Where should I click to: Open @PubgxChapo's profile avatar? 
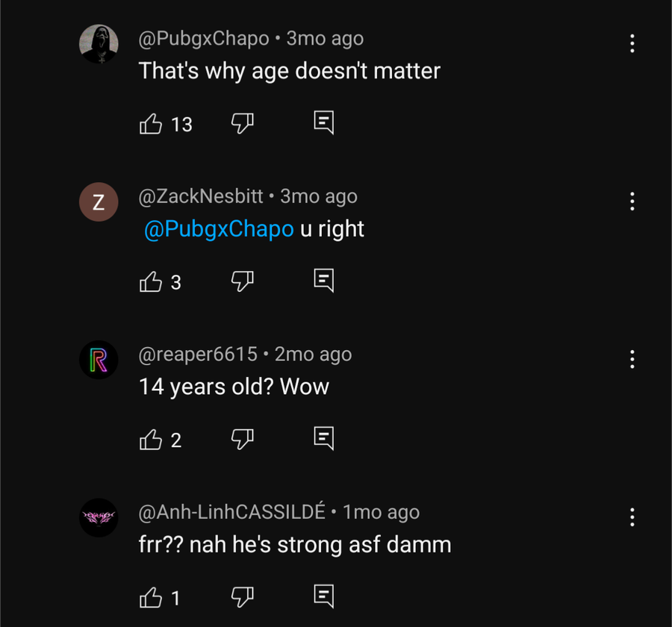click(x=99, y=44)
